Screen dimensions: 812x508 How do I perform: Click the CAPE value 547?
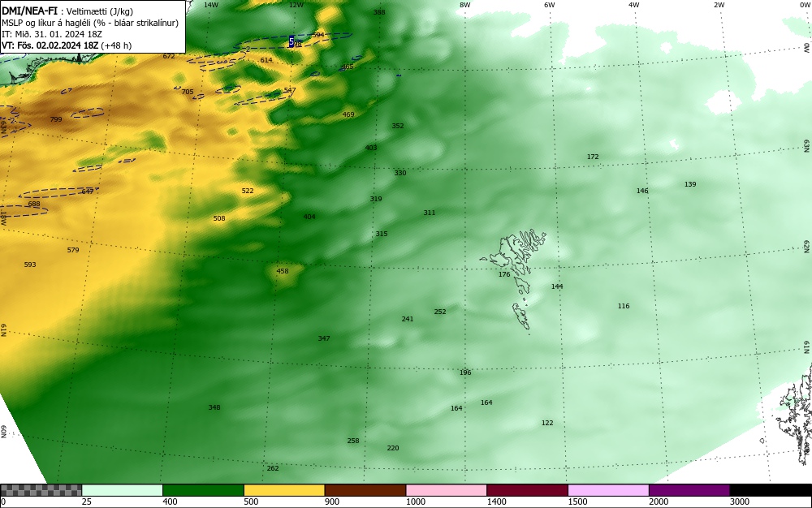[290, 90]
